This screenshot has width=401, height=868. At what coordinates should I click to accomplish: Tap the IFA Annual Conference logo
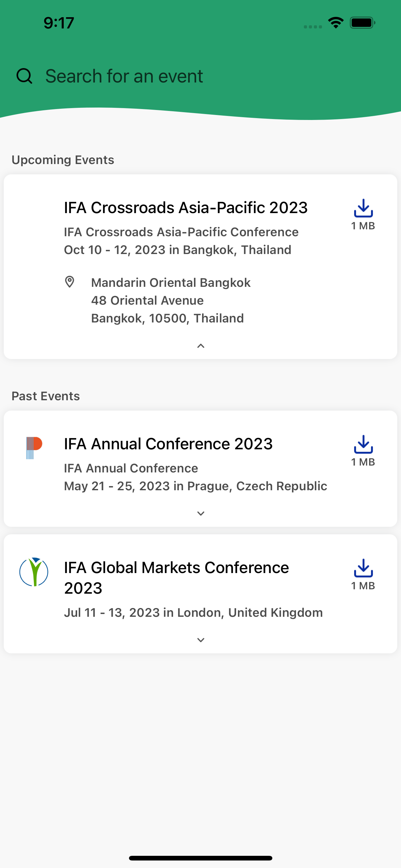[34, 448]
